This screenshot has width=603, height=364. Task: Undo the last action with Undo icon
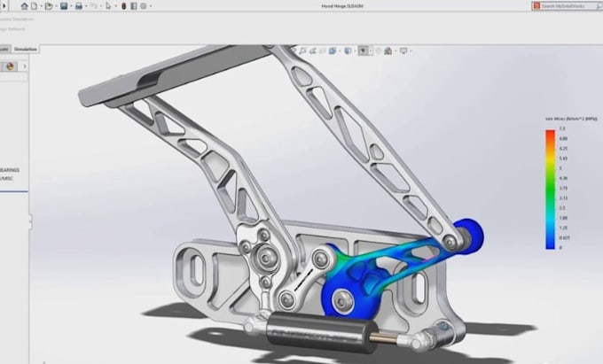93,6
